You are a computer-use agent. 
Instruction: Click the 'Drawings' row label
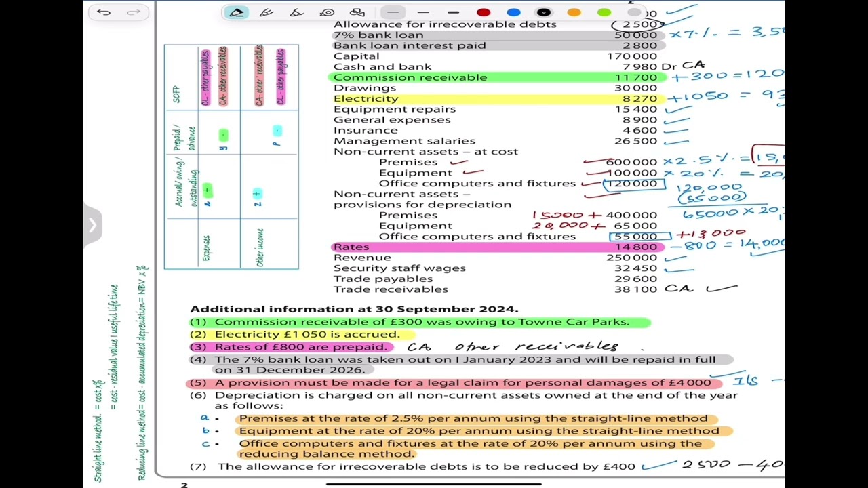[364, 87]
